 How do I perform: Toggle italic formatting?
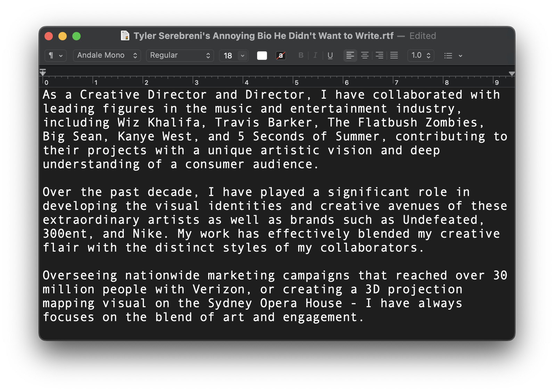coord(315,55)
